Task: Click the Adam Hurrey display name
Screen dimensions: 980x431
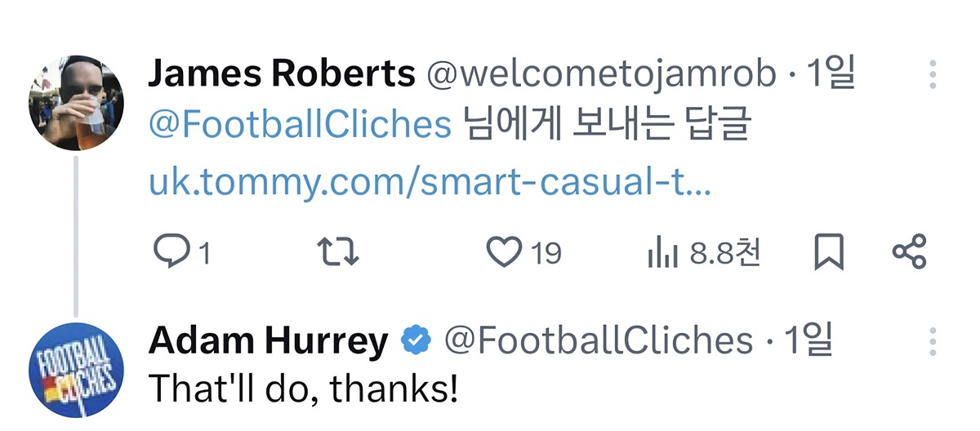Action: coord(269,342)
